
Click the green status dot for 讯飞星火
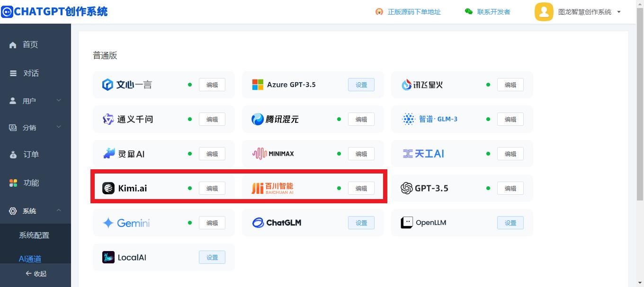[488, 85]
